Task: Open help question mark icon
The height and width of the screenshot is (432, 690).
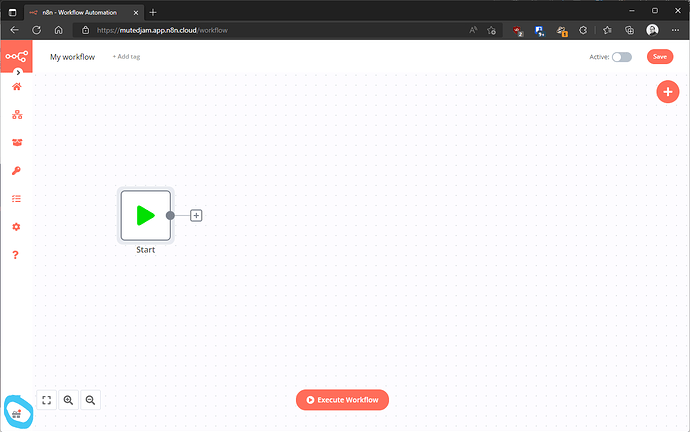Action: point(15,255)
